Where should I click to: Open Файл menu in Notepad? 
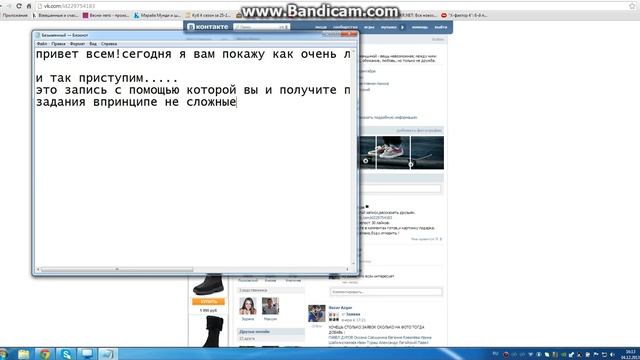42,44
